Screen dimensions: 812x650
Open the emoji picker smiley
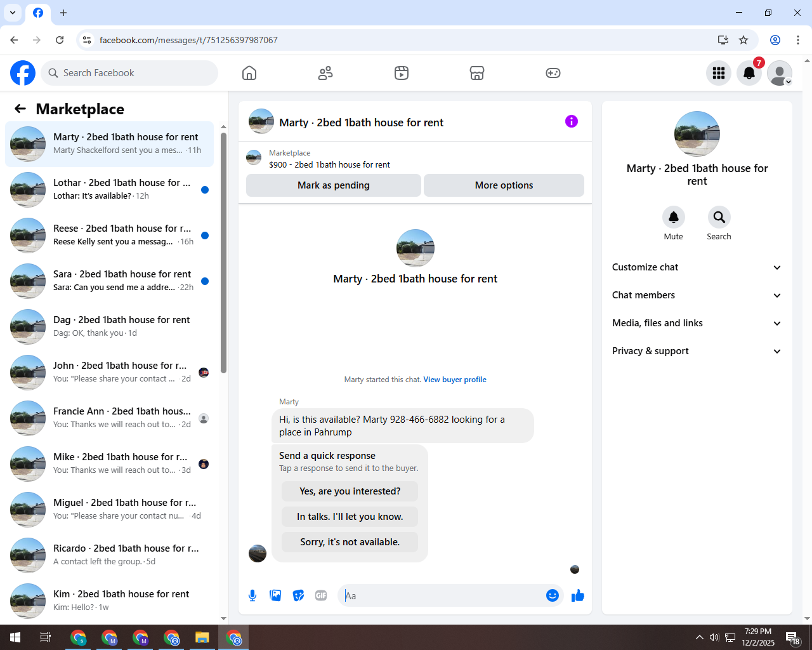pos(553,595)
